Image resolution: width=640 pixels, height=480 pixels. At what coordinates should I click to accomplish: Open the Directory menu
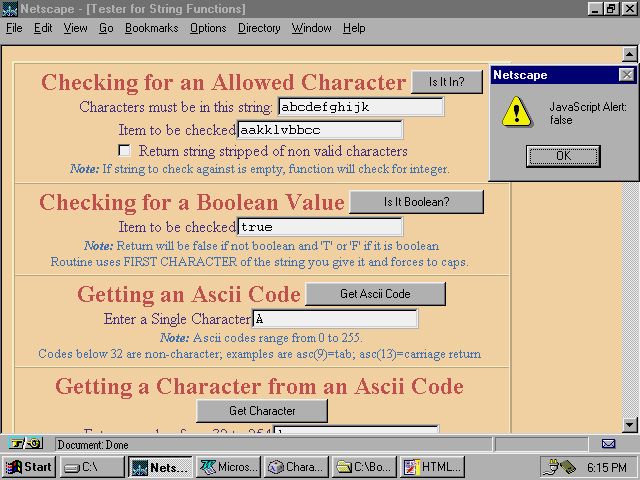[259, 28]
